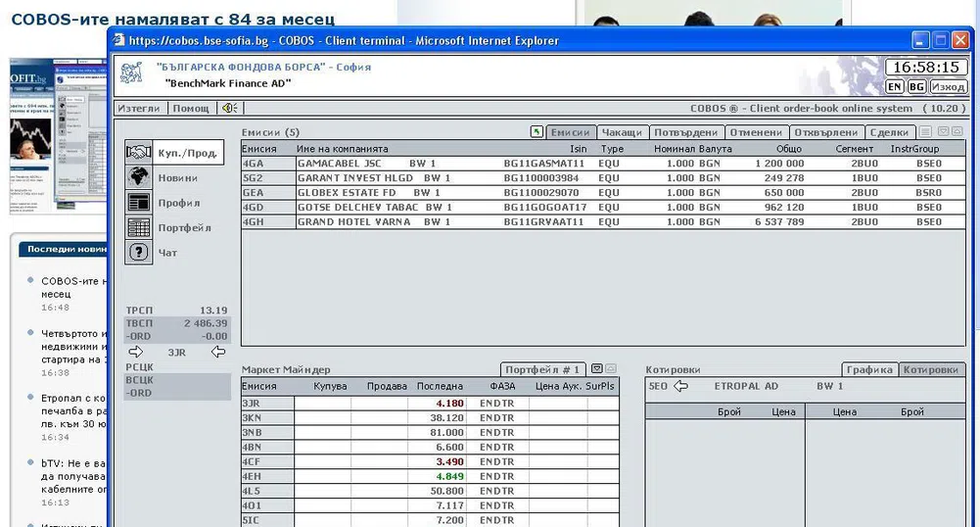Click the down arrow in Емисии panel header
Image resolution: width=980 pixels, height=527 pixels.
tap(942, 132)
